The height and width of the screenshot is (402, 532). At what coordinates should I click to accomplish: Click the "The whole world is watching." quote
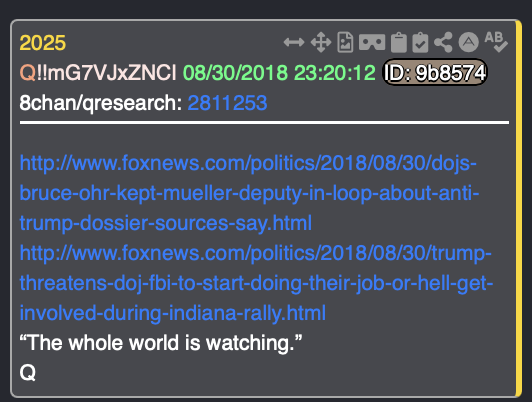[160, 343]
